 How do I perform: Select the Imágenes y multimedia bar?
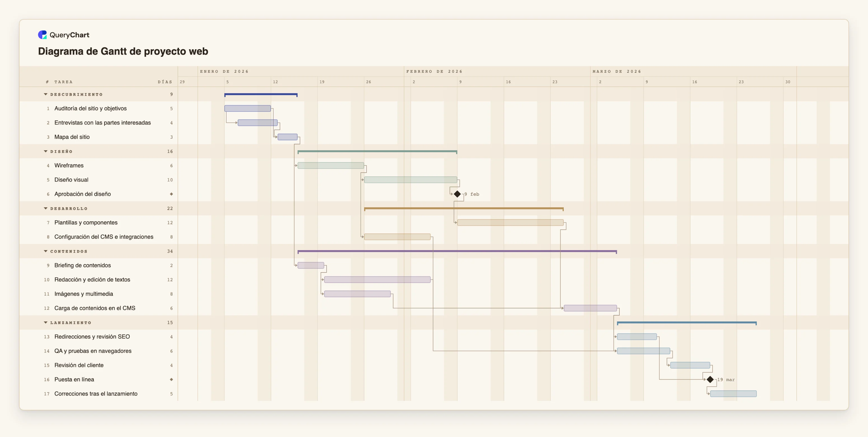click(357, 294)
